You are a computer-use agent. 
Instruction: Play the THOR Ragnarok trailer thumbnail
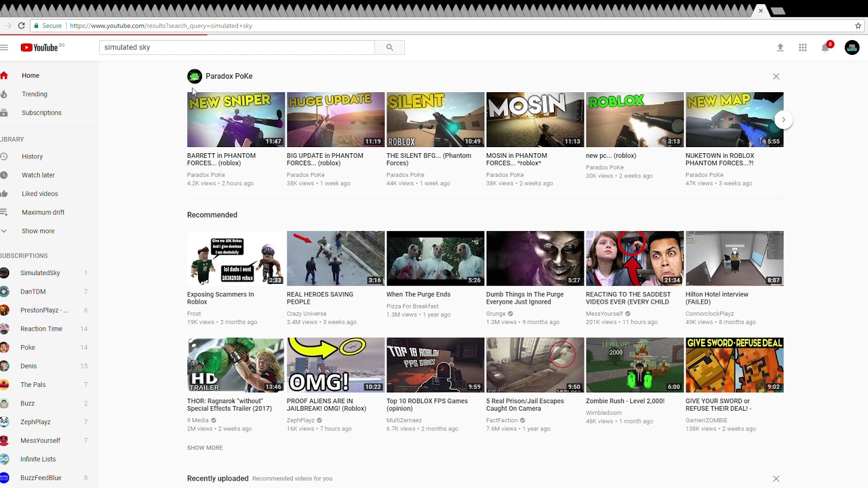pos(236,365)
